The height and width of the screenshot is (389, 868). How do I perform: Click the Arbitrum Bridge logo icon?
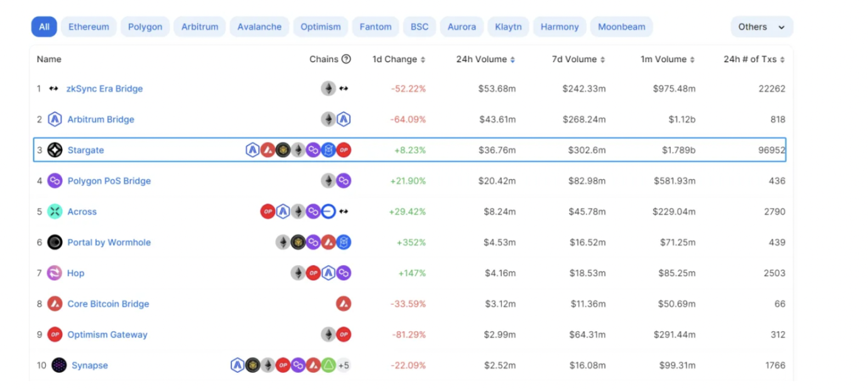[55, 119]
